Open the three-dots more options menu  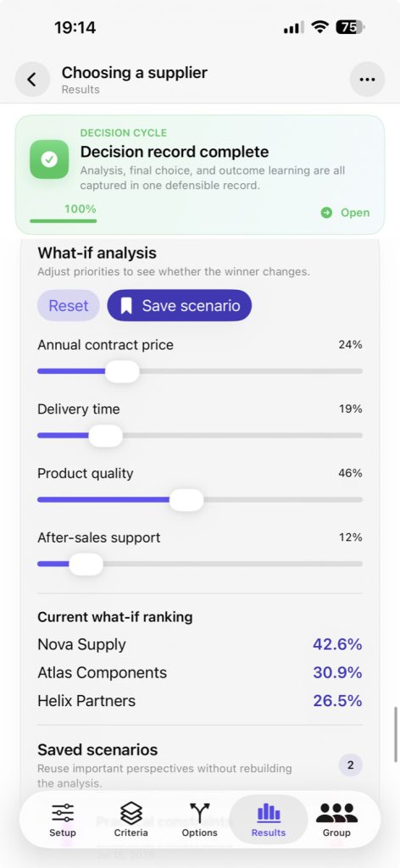[x=367, y=80]
